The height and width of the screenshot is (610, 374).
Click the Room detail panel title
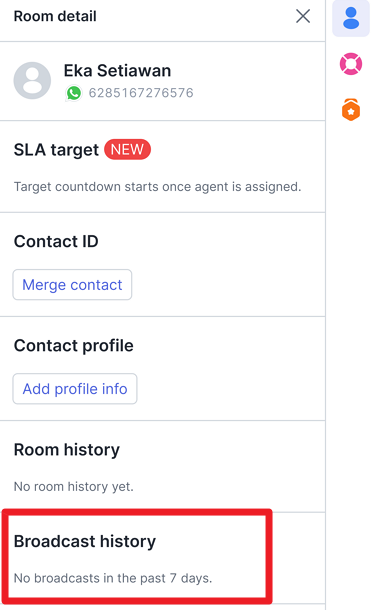(x=55, y=16)
